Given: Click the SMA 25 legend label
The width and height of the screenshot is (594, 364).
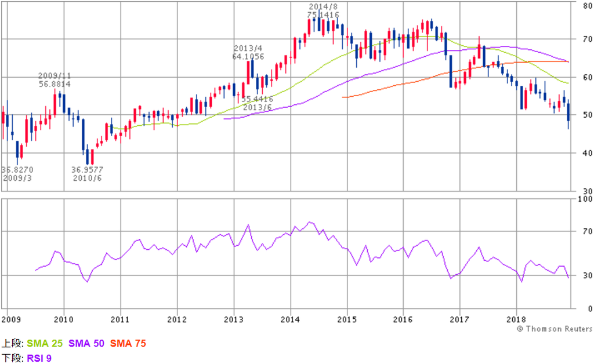Looking at the screenshot, I should pyautogui.click(x=45, y=344).
